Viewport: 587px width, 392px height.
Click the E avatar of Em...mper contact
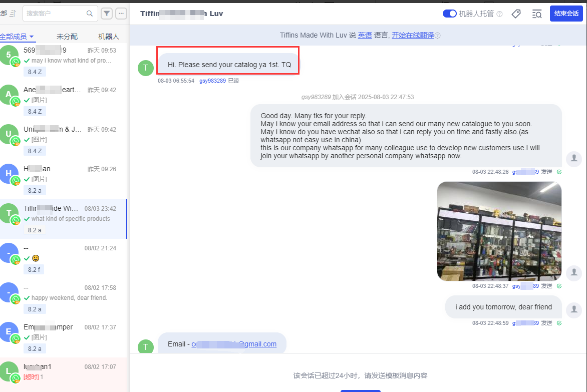[9, 331]
